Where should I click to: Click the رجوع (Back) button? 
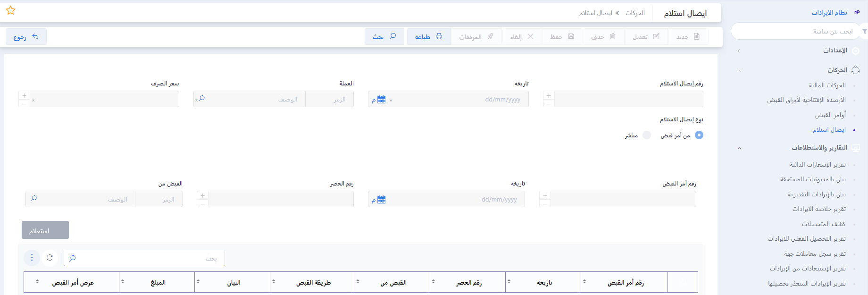(x=26, y=36)
